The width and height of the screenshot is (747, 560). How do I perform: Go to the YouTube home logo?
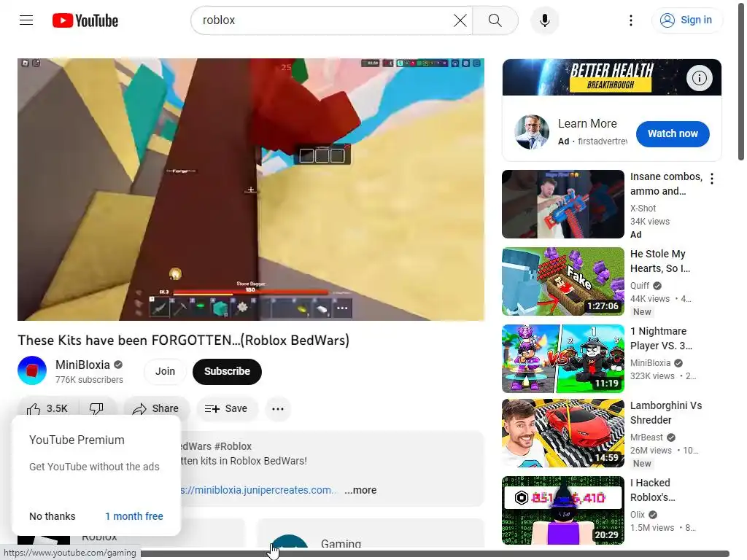(85, 20)
